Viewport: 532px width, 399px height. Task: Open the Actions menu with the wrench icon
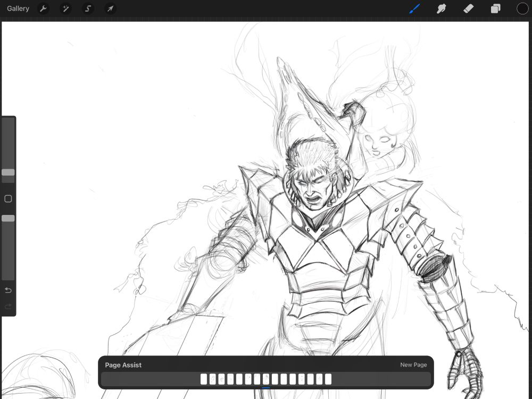coord(43,8)
